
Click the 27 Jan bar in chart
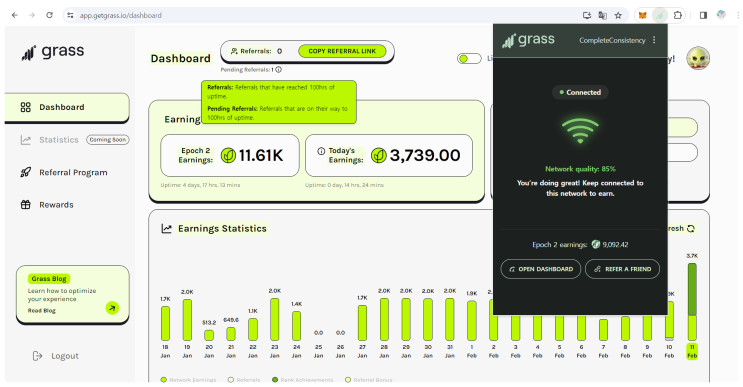pos(362,323)
